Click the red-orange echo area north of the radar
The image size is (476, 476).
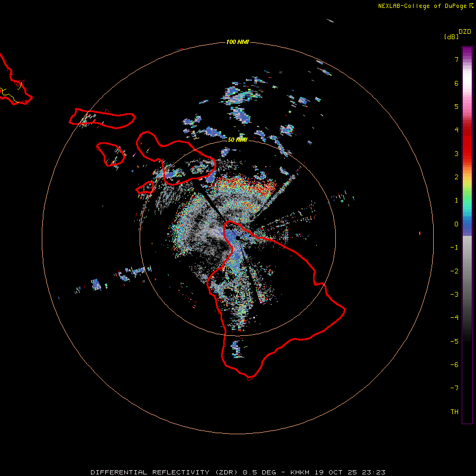coord(243,185)
